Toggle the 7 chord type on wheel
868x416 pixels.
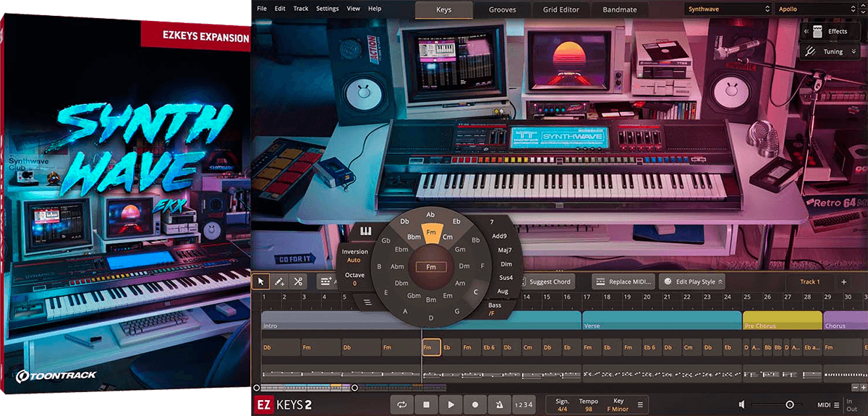(492, 222)
